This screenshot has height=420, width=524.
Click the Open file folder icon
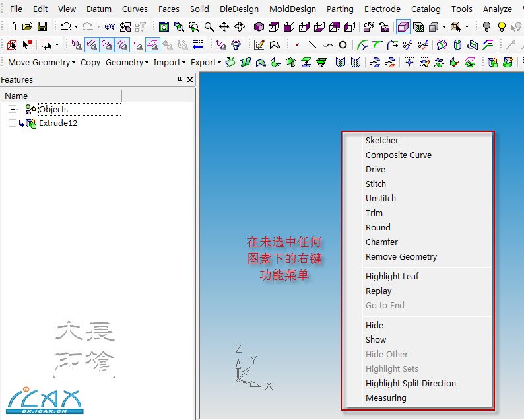[x=27, y=26]
